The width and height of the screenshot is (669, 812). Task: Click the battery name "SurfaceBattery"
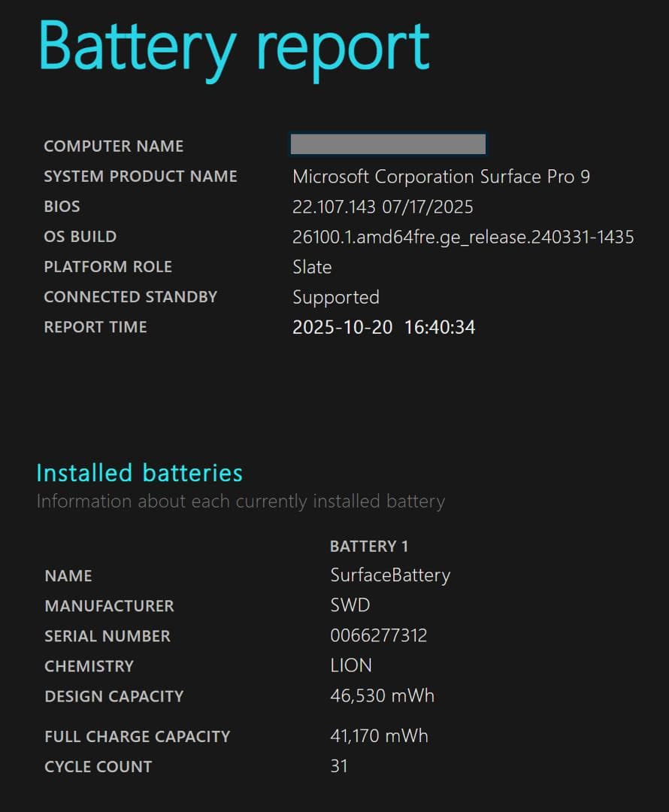[390, 576]
